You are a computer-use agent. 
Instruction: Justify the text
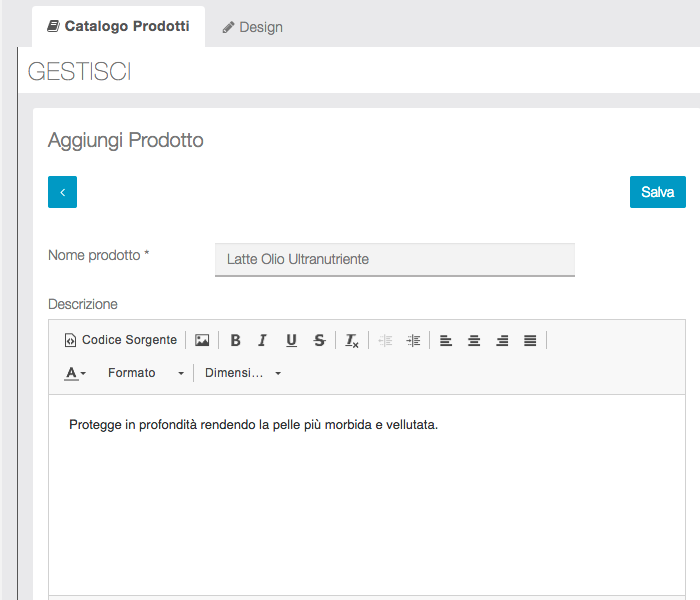530,340
